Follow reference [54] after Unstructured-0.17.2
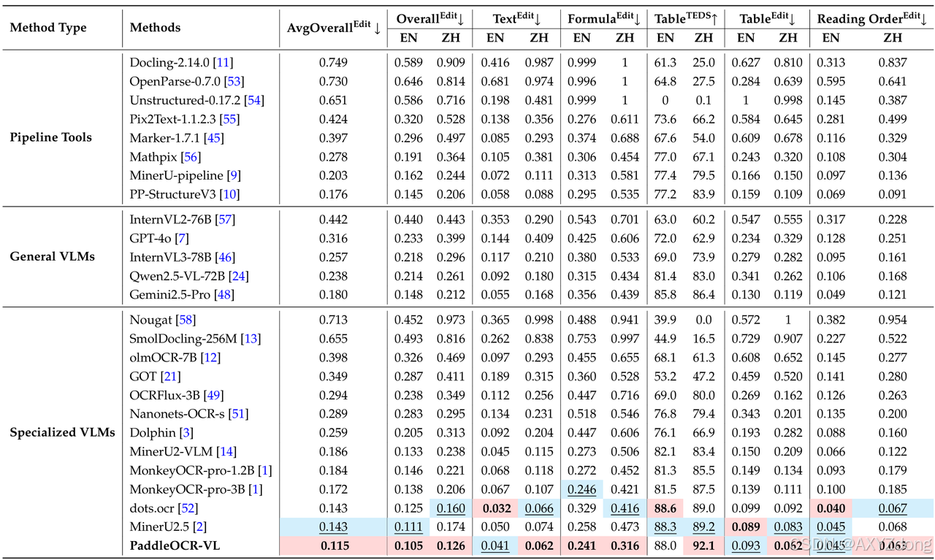 (x=255, y=100)
